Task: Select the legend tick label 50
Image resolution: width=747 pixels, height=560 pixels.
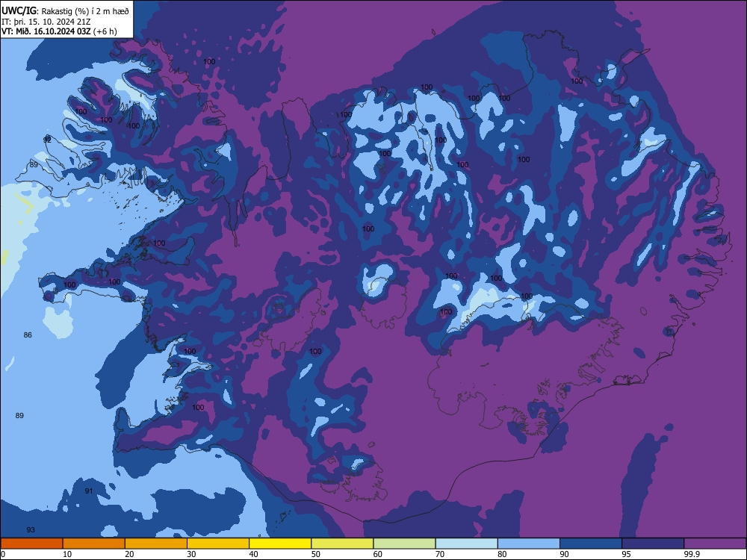Action: click(x=315, y=554)
